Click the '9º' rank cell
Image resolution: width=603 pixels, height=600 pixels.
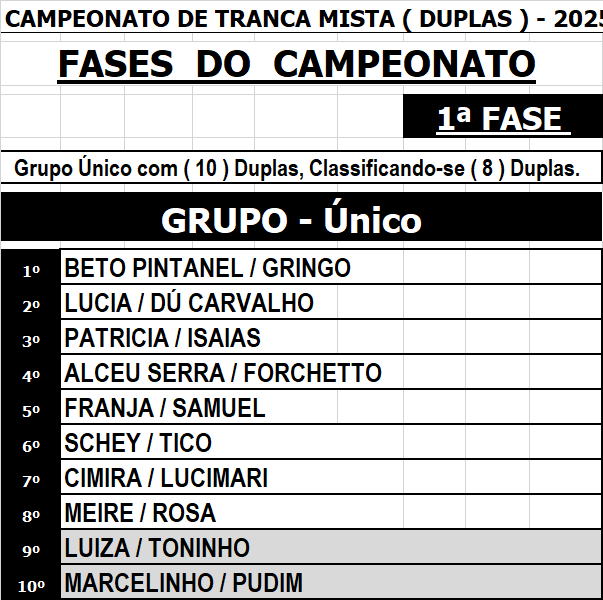31,550
